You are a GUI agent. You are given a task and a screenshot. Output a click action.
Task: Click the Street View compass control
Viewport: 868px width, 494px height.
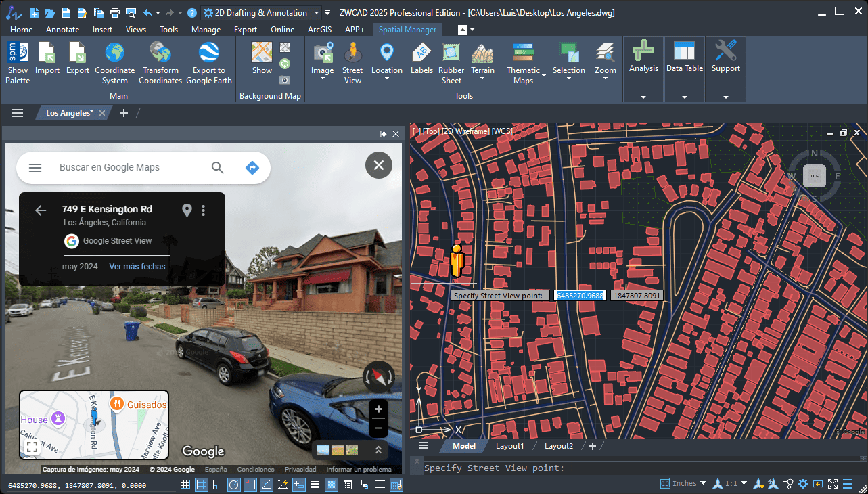click(x=378, y=378)
